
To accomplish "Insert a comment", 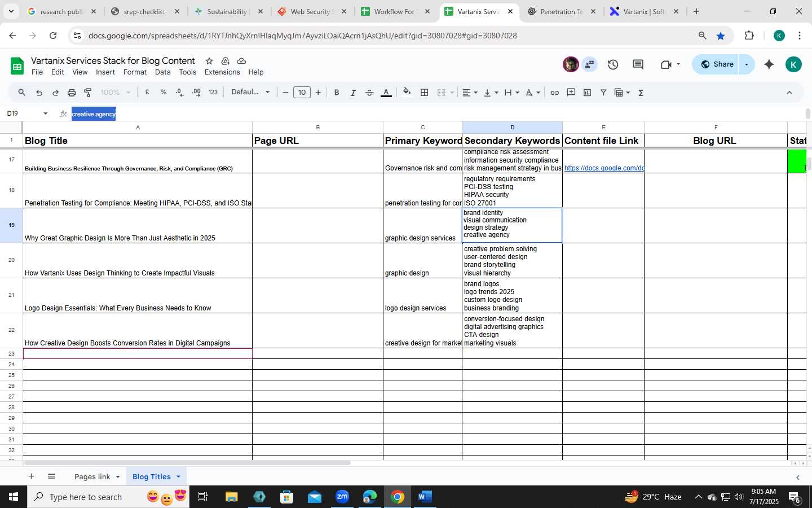I will (571, 93).
